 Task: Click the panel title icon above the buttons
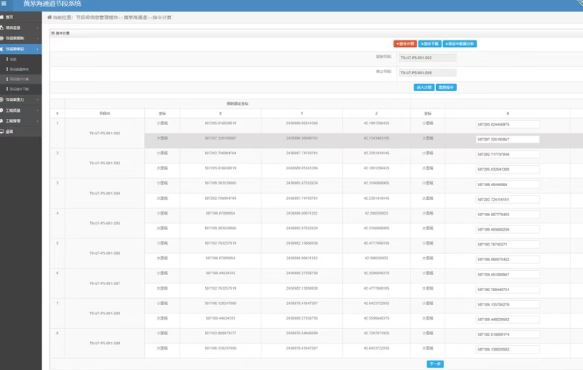coord(53,33)
